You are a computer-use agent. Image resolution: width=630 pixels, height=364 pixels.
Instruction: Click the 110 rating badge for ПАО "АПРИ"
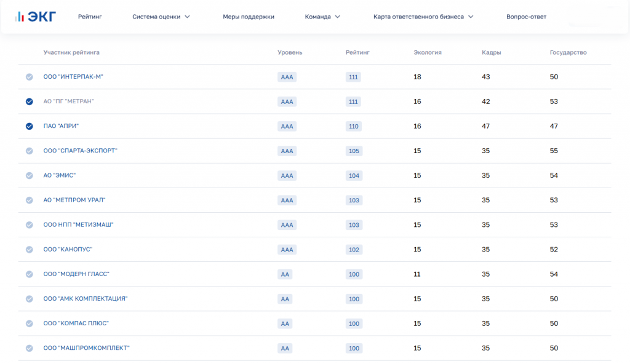354,126
